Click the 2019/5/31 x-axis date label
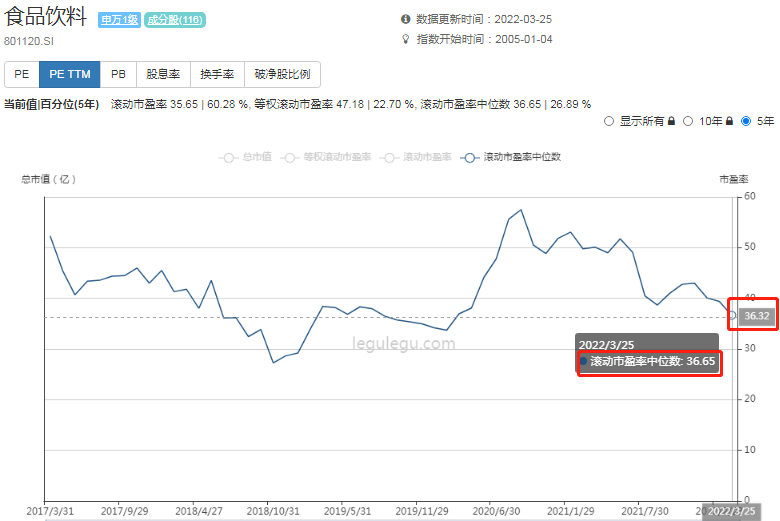The height and width of the screenshot is (521, 780). pyautogui.click(x=347, y=511)
